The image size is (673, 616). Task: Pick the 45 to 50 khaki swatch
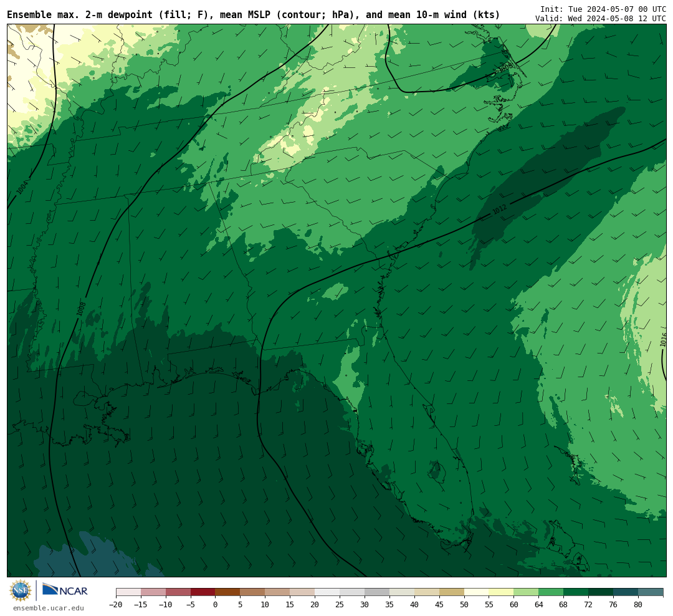point(452,592)
